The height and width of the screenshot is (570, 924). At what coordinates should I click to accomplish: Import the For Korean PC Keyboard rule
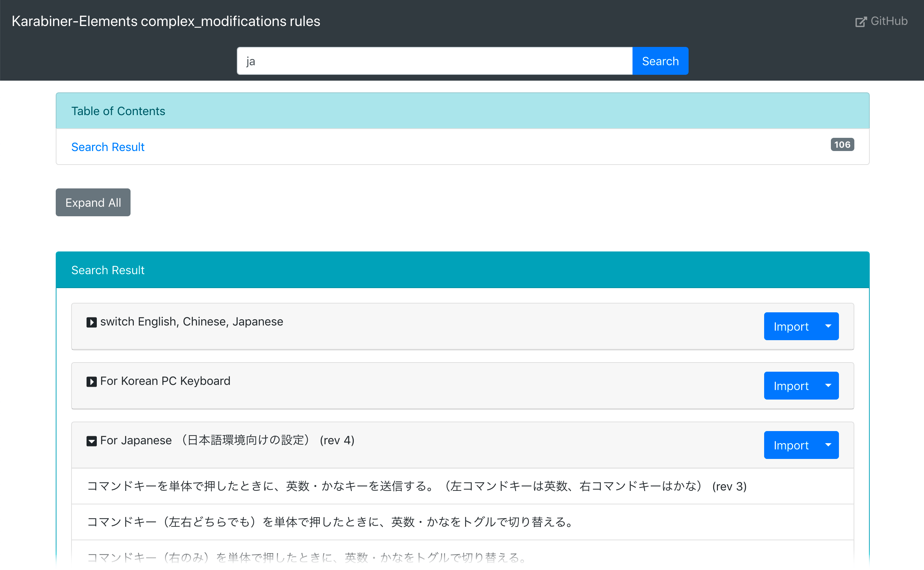click(x=791, y=386)
